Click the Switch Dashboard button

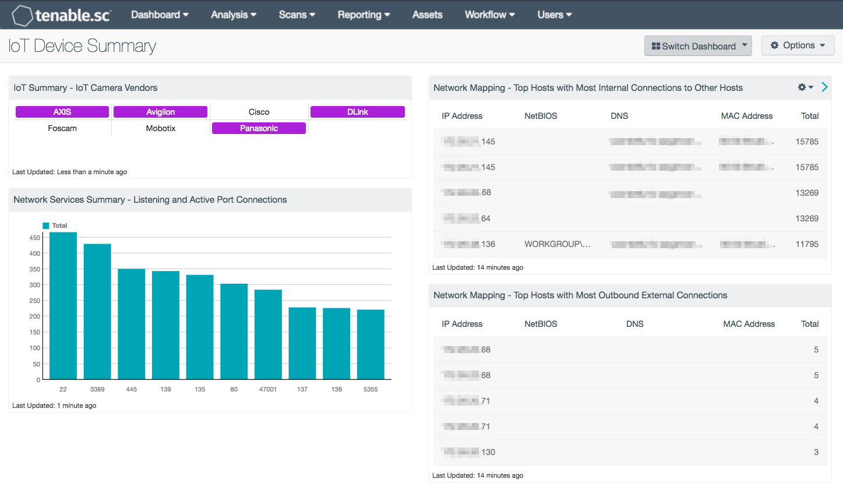698,46
